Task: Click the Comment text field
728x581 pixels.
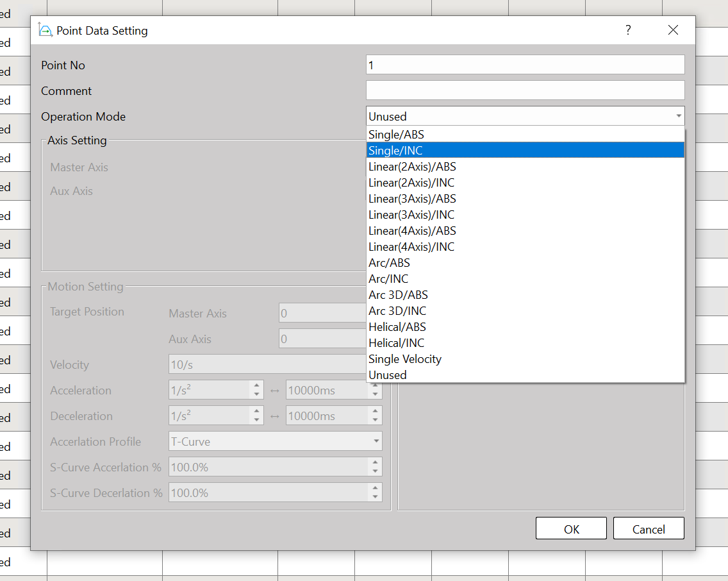Action: [x=525, y=90]
